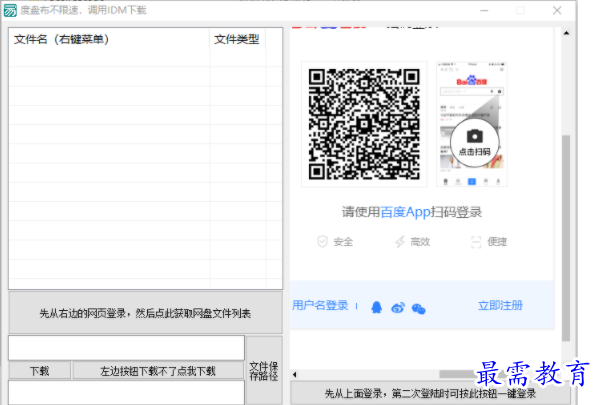Click the 文件保存路径 button
This screenshot has width=598, height=405.
tap(264, 370)
